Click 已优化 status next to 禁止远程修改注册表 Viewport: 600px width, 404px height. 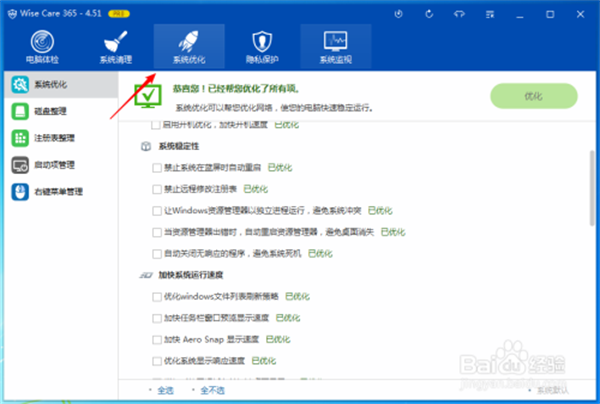pyautogui.click(x=256, y=189)
